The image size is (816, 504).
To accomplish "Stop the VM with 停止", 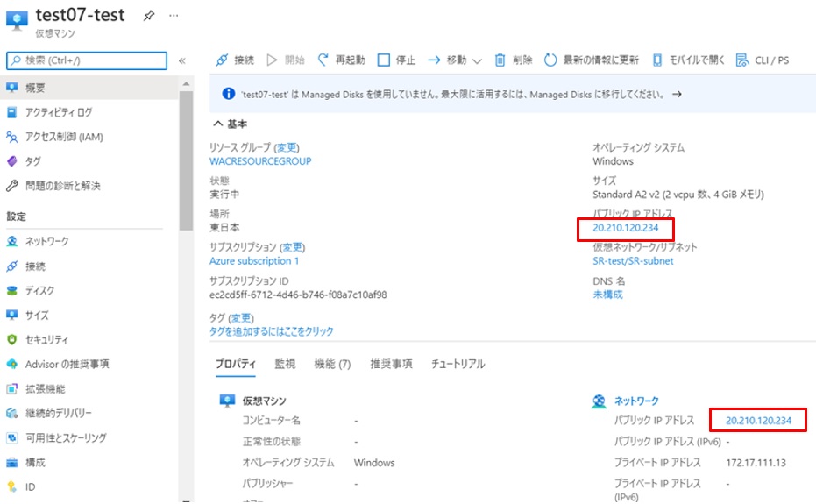I will tap(396, 60).
